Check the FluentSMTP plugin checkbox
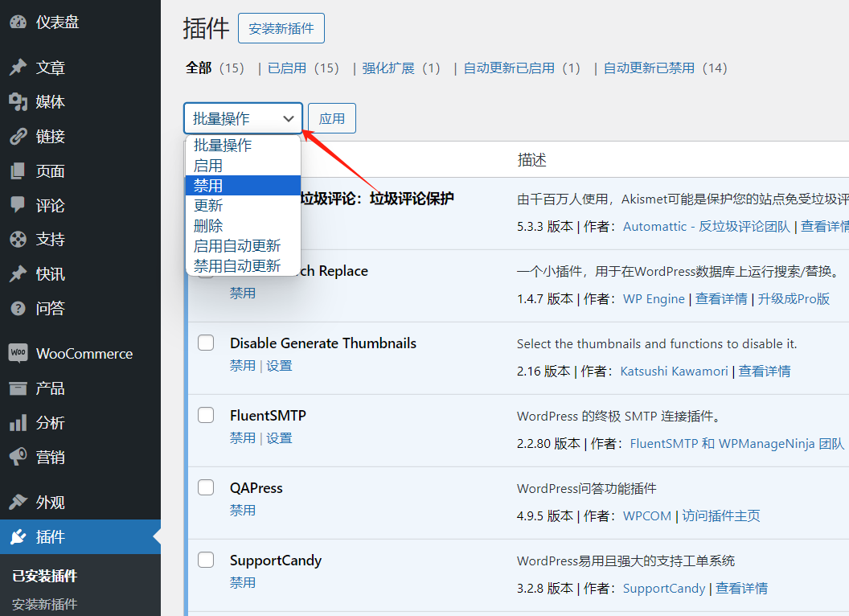Viewport: 849px width, 616px height. click(x=206, y=414)
